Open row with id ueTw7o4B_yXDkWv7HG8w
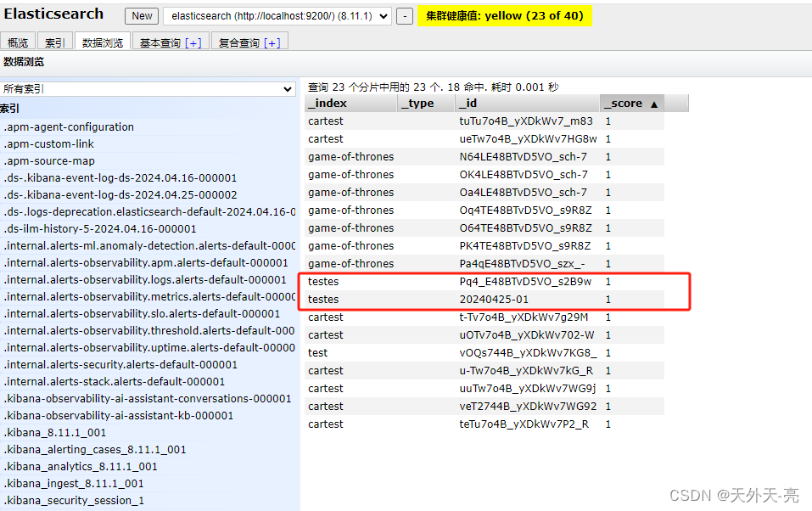812x511 pixels. tap(484, 139)
